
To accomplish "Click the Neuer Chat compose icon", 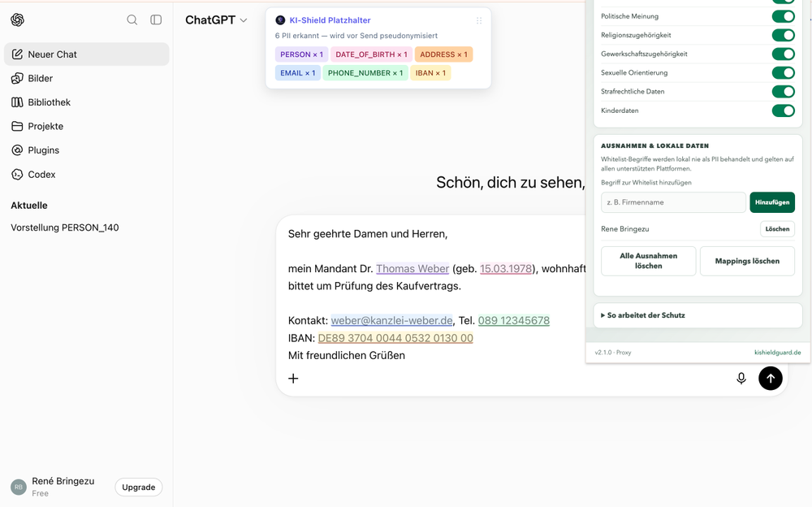I will pyautogui.click(x=17, y=54).
